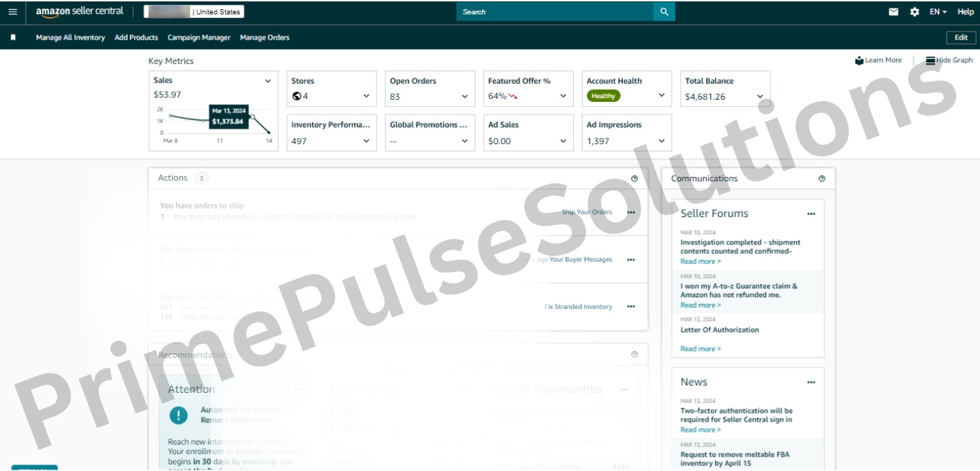This screenshot has height=471, width=980.
Task: Open Campaign Manager
Action: pos(199,37)
